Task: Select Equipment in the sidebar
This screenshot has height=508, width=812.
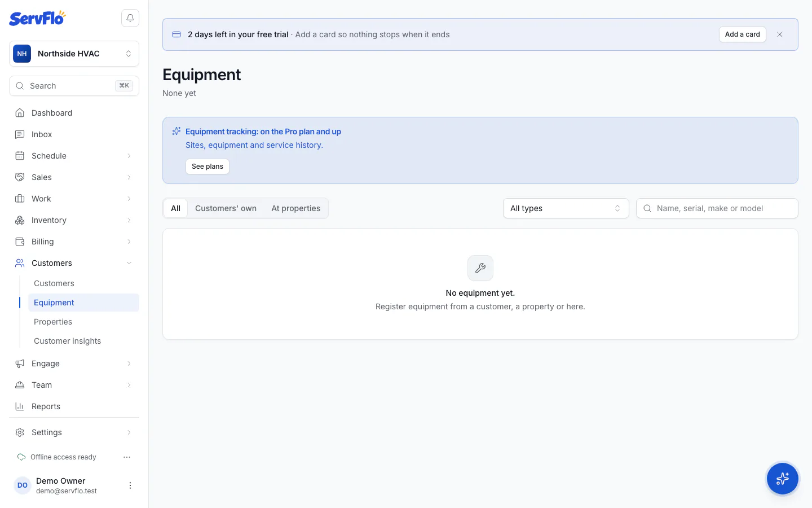Action: coord(83,303)
